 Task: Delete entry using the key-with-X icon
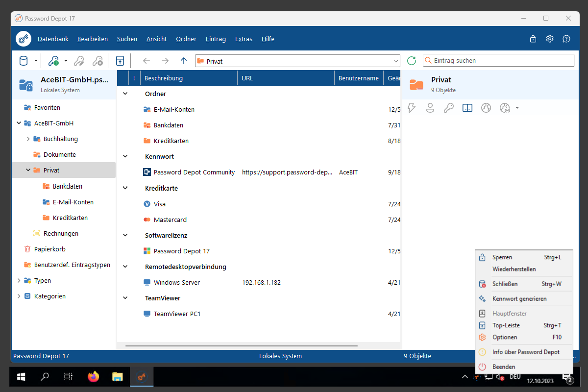98,60
